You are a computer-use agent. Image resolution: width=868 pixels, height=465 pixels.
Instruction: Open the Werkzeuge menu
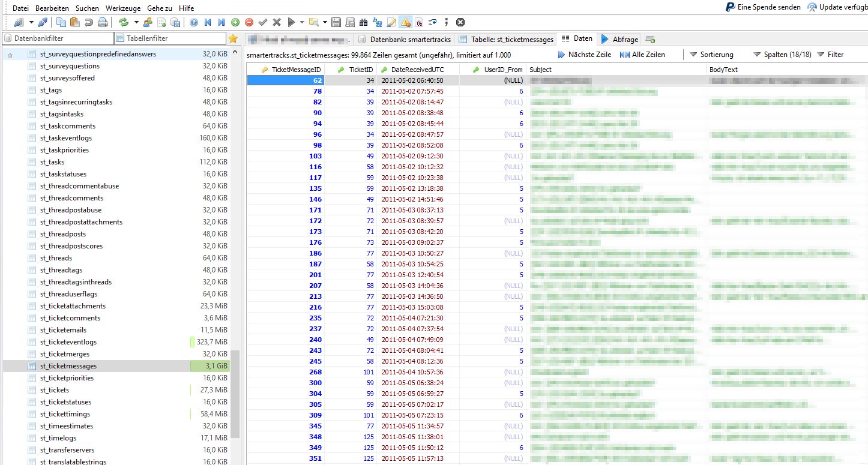click(123, 8)
